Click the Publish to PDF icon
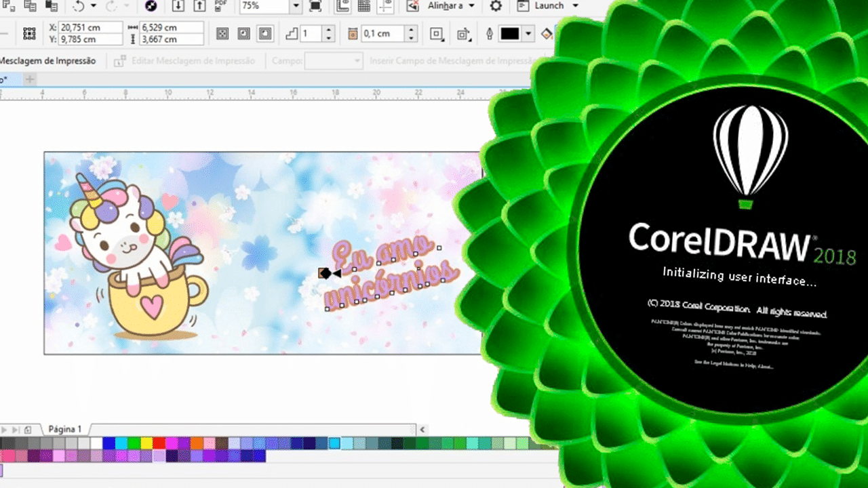868x488 pixels. tap(220, 6)
